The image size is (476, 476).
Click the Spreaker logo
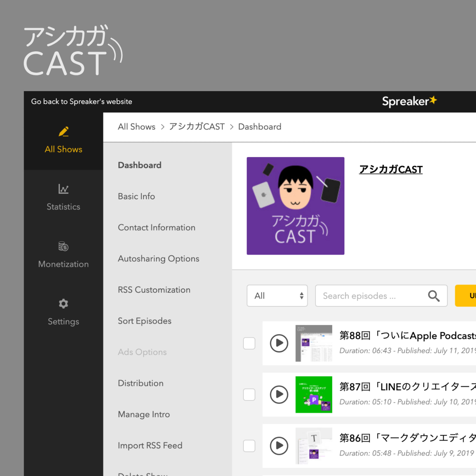click(410, 101)
